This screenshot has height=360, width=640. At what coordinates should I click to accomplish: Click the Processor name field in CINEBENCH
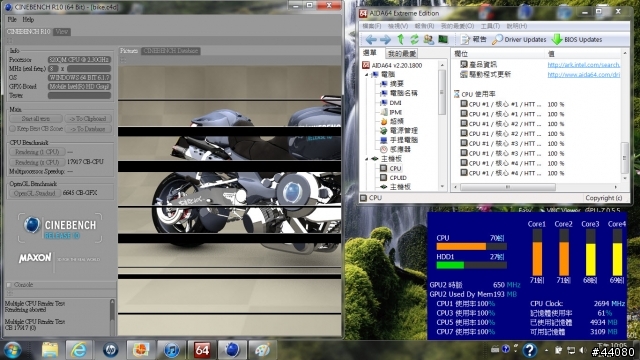tap(79, 60)
